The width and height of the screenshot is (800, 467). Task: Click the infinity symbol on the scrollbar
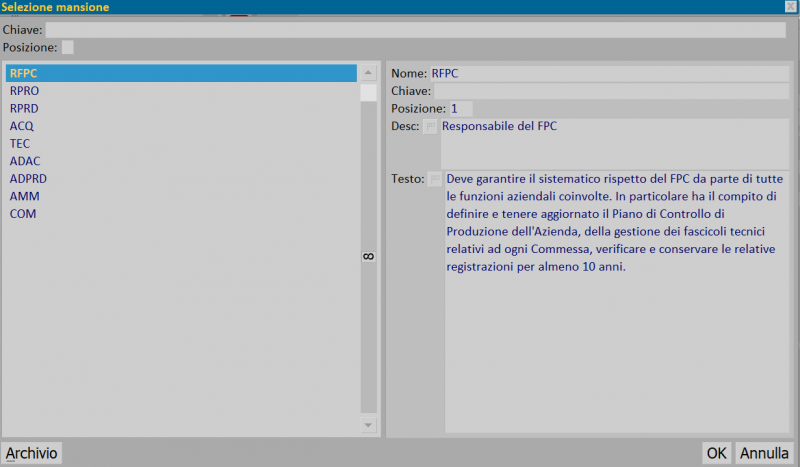pyautogui.click(x=368, y=256)
